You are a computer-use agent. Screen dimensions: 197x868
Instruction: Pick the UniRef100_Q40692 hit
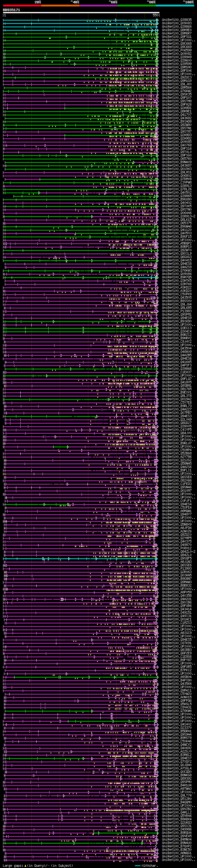coord(177,748)
